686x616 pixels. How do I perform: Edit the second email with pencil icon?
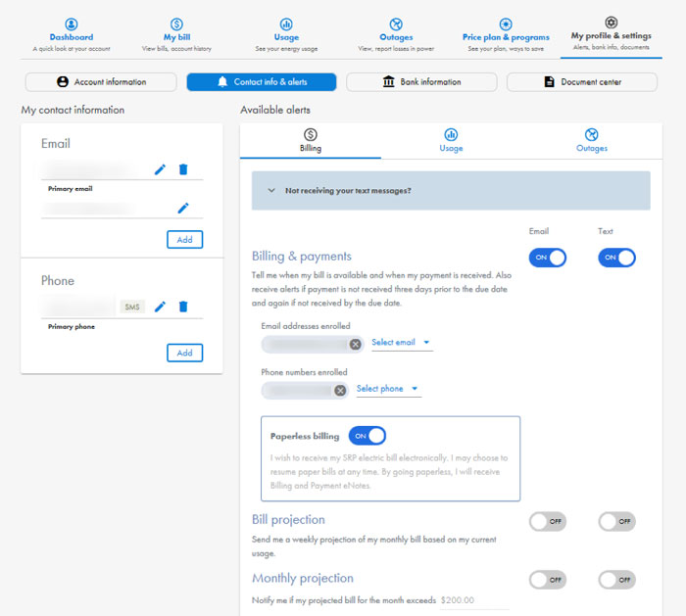click(183, 208)
